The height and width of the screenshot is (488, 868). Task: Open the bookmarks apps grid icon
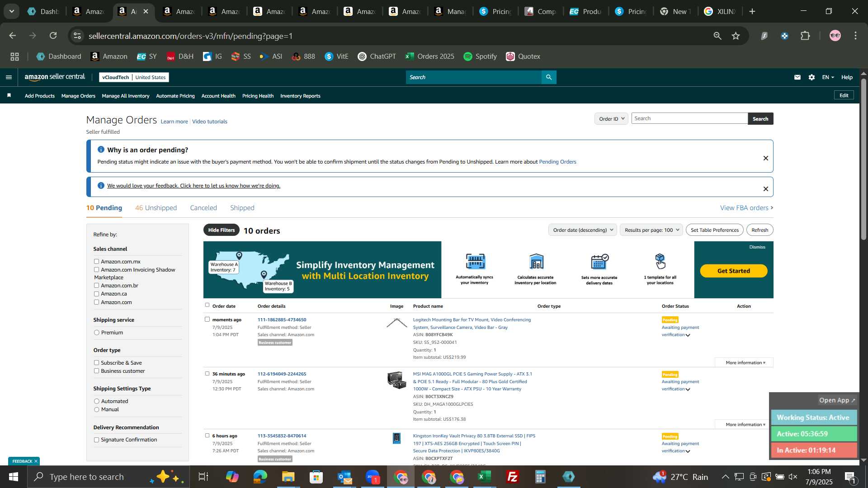(14, 56)
